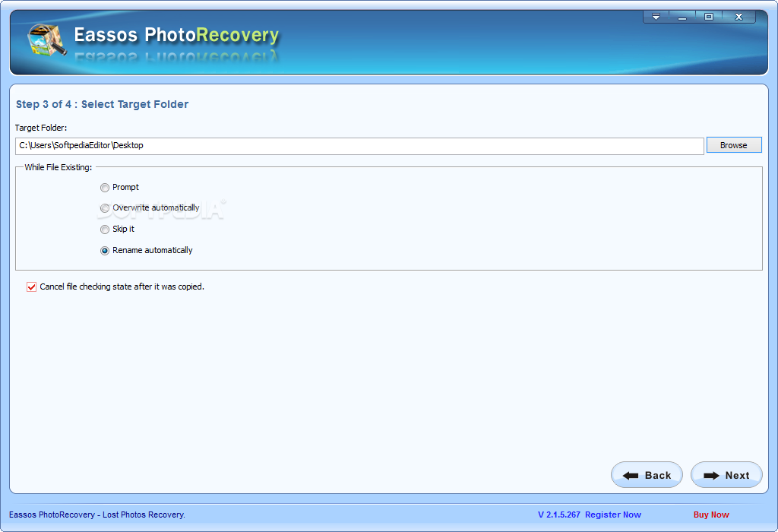Click the Buy Now link
The width and height of the screenshot is (778, 532).
711,515
